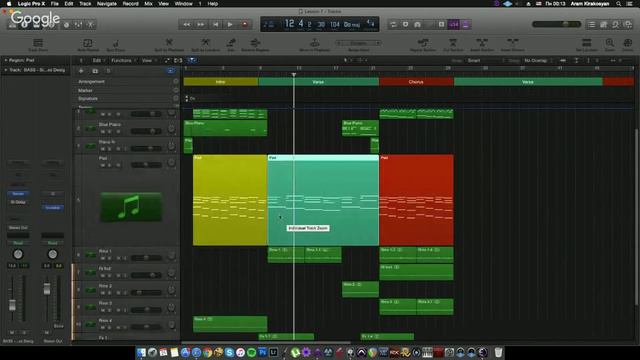
Task: Open the Mix menu
Action: [x=148, y=4]
